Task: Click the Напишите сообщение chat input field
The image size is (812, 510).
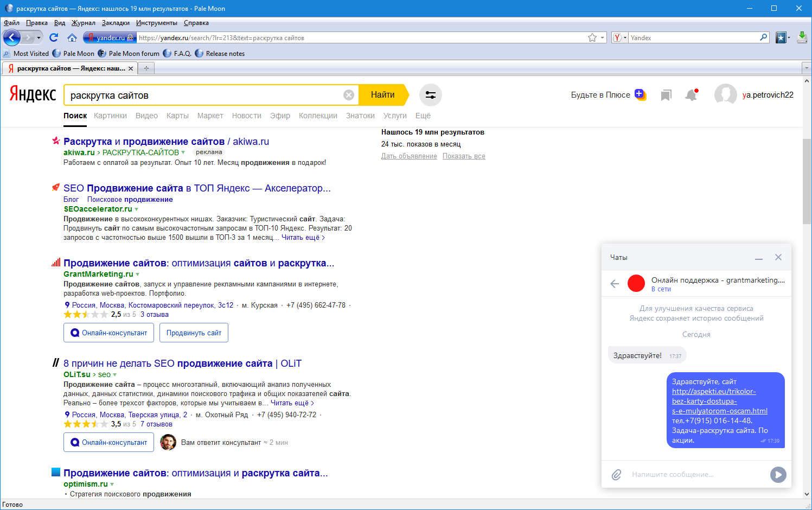Action: click(x=697, y=475)
